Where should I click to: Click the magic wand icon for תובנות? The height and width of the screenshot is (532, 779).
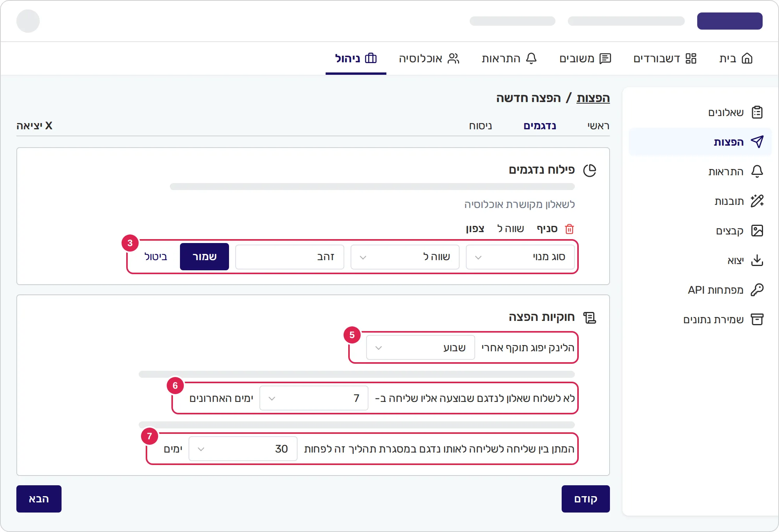757,201
